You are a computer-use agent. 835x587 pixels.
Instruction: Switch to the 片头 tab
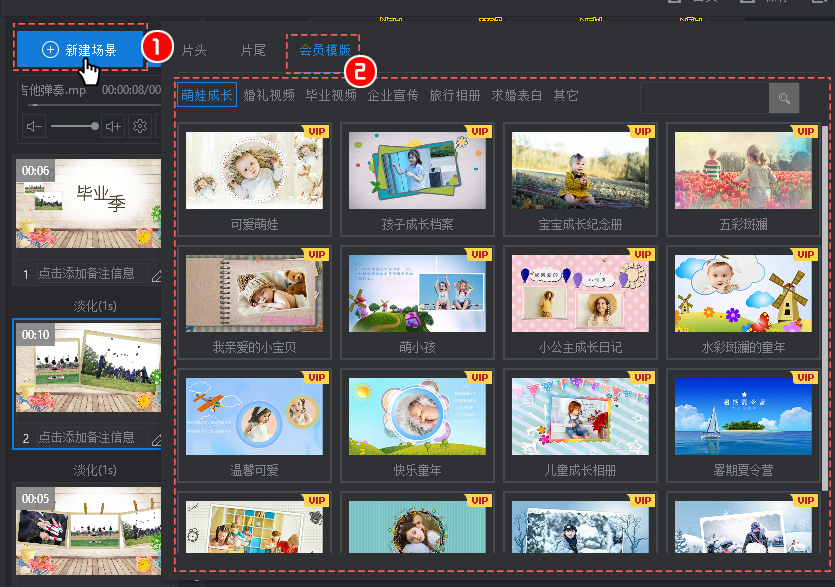coord(194,49)
